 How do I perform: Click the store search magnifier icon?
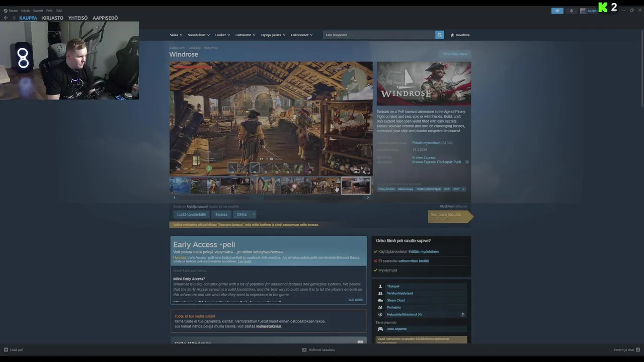click(x=440, y=35)
